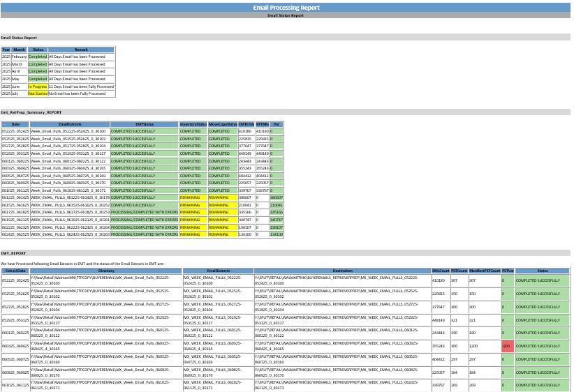Image resolution: width=574 pixels, height=392 pixels.
Task: Click the 'Remark' column header
Action: [81, 50]
